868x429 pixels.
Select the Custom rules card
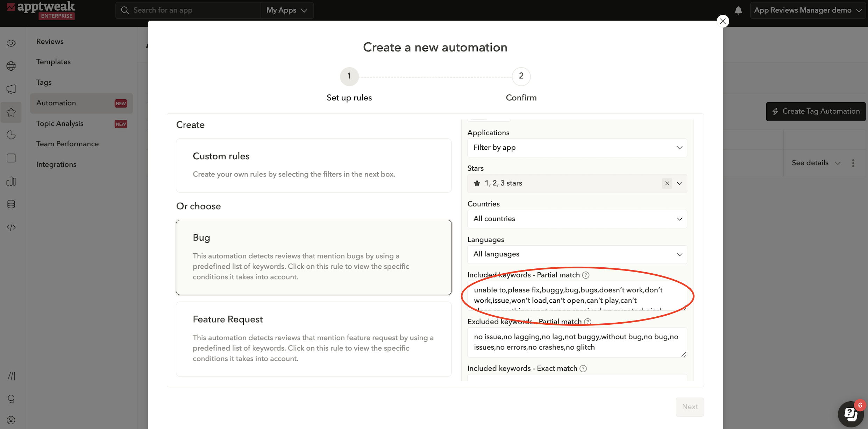coord(314,166)
